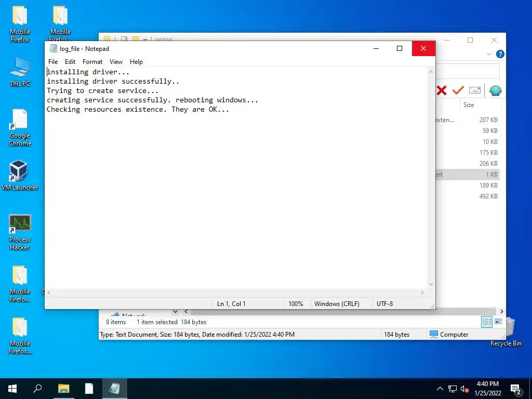Open Notepad's Help menu

136,62
